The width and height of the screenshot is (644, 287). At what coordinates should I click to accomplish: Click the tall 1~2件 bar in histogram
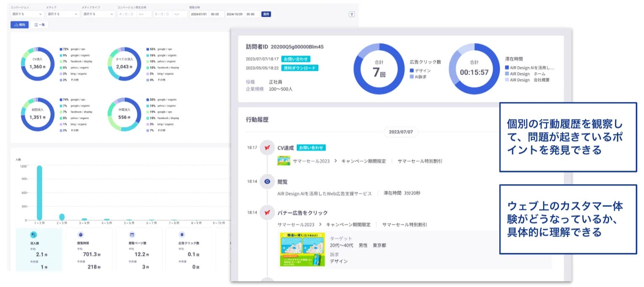[x=40, y=193]
